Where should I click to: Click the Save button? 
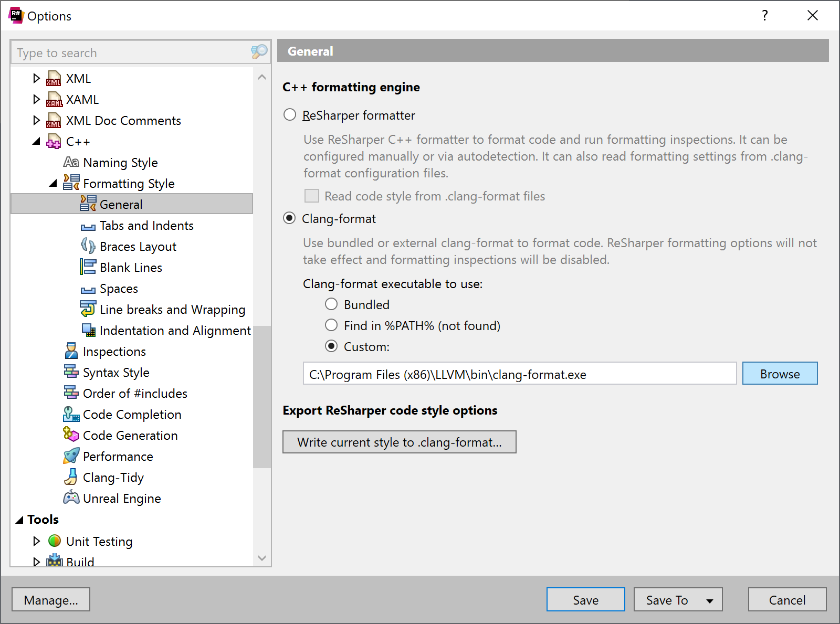585,599
